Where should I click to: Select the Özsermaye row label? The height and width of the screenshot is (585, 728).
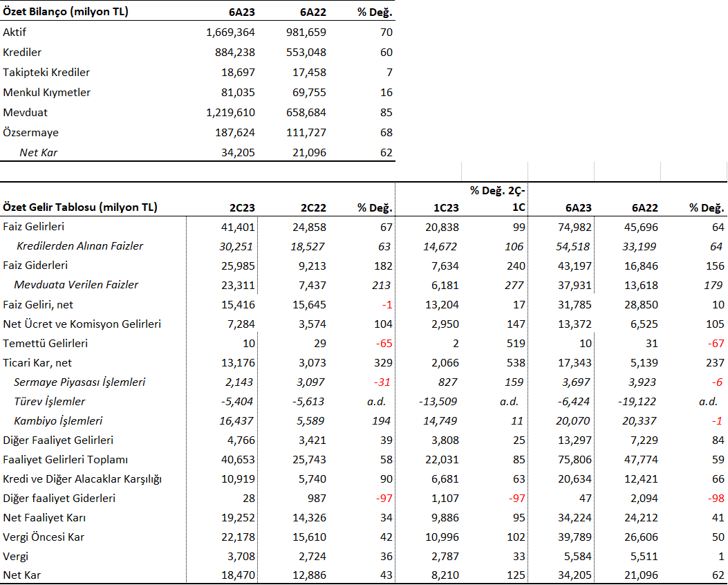pyautogui.click(x=30, y=132)
